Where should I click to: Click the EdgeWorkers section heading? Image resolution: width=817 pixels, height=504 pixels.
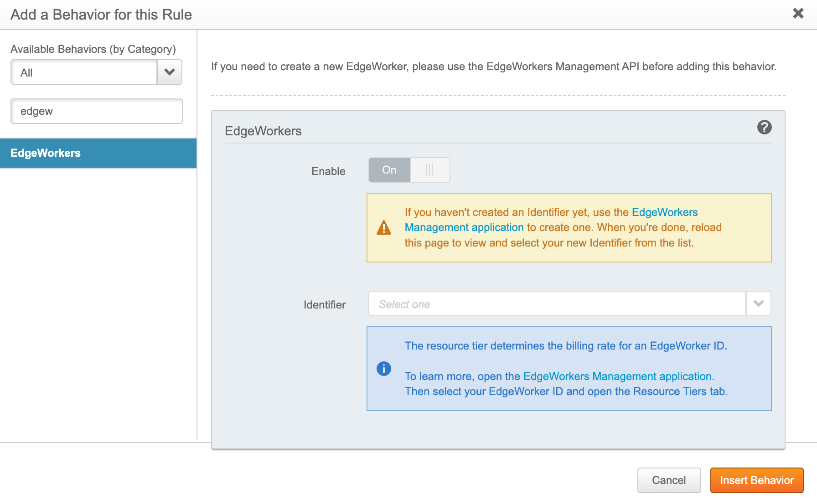[x=263, y=131]
